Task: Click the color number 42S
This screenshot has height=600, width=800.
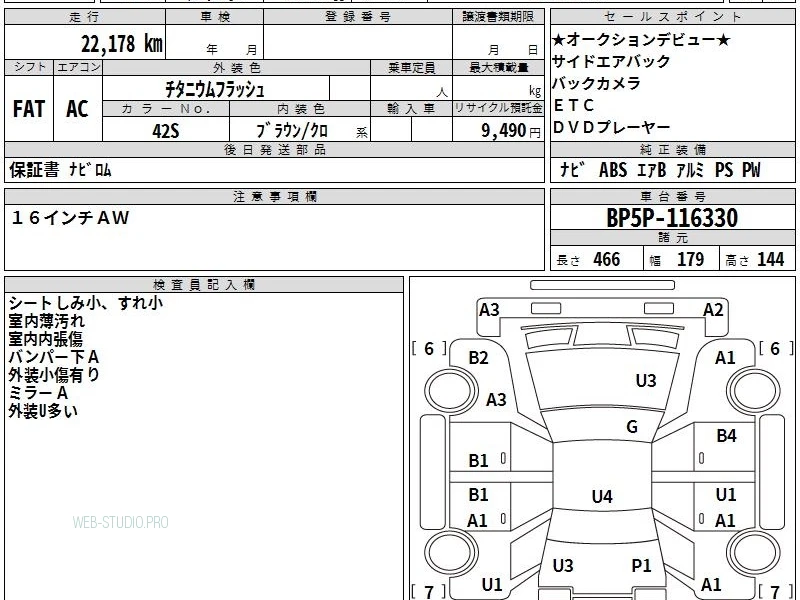Action: coord(166,131)
